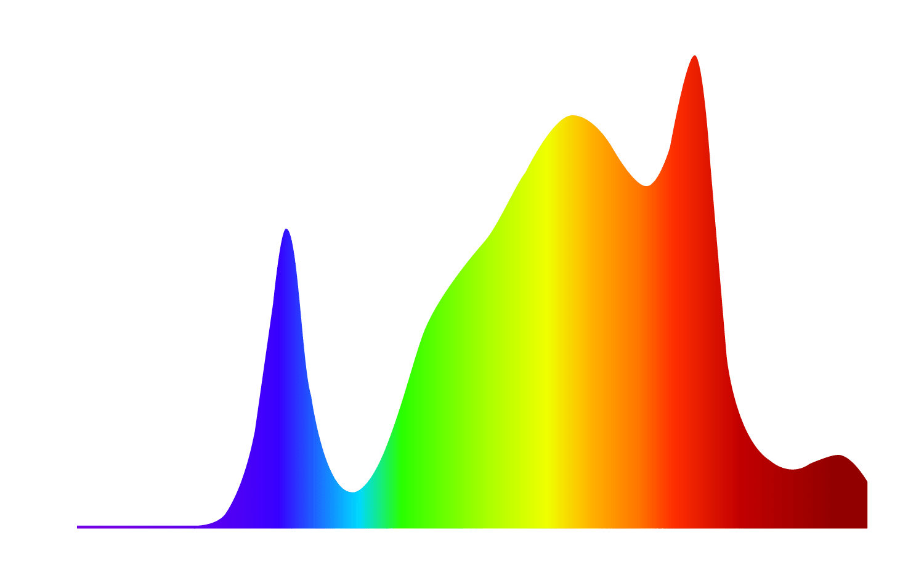Click the cyan trough between blue and green
The width and height of the screenshot is (924, 572).
[352, 510]
